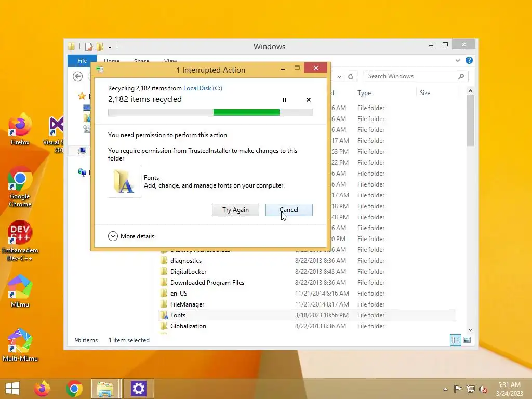Open the File tab in Explorer

tap(82, 61)
